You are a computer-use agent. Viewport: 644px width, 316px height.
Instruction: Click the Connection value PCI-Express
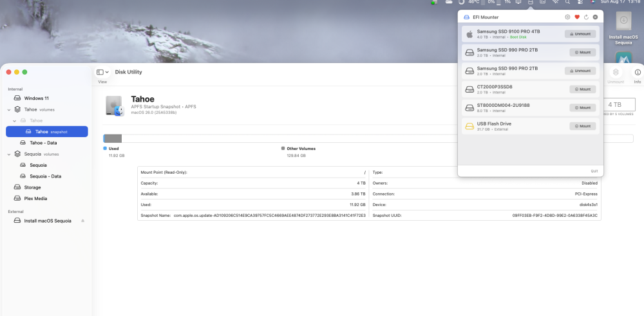[586, 194]
